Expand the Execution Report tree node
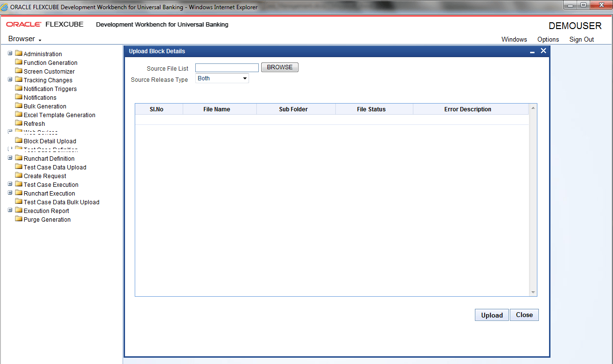 coord(10,210)
